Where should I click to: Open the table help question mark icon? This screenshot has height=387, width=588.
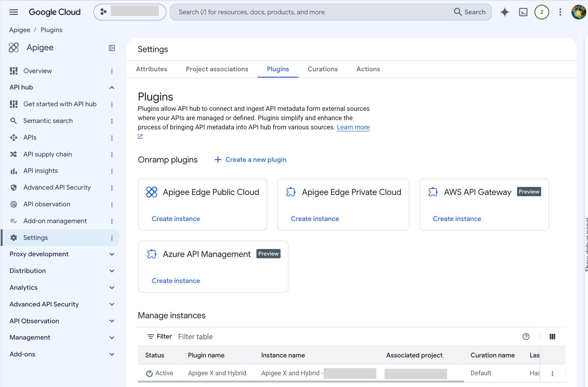pos(526,336)
